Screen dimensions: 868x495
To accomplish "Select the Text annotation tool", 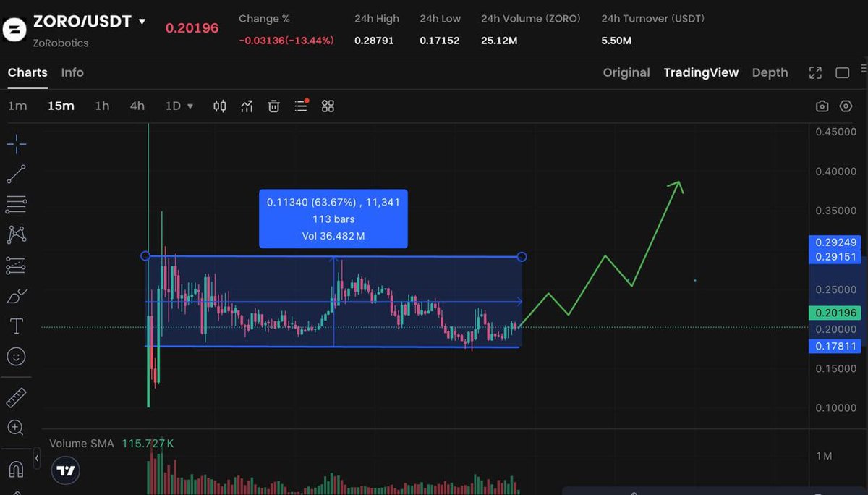I will click(x=16, y=326).
